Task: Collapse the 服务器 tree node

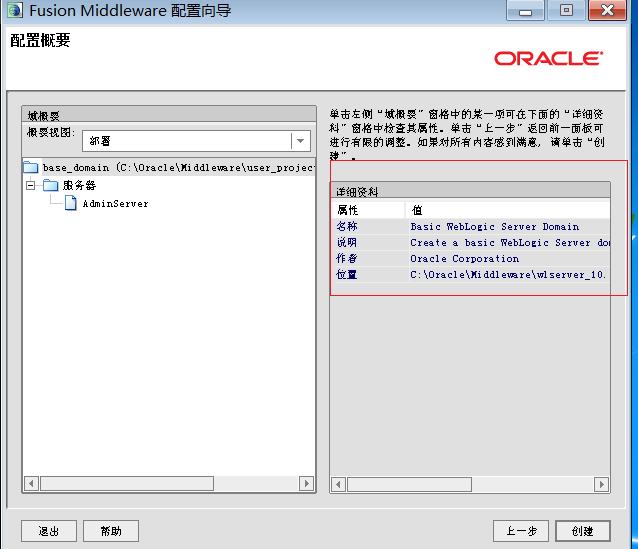Action: point(31,186)
